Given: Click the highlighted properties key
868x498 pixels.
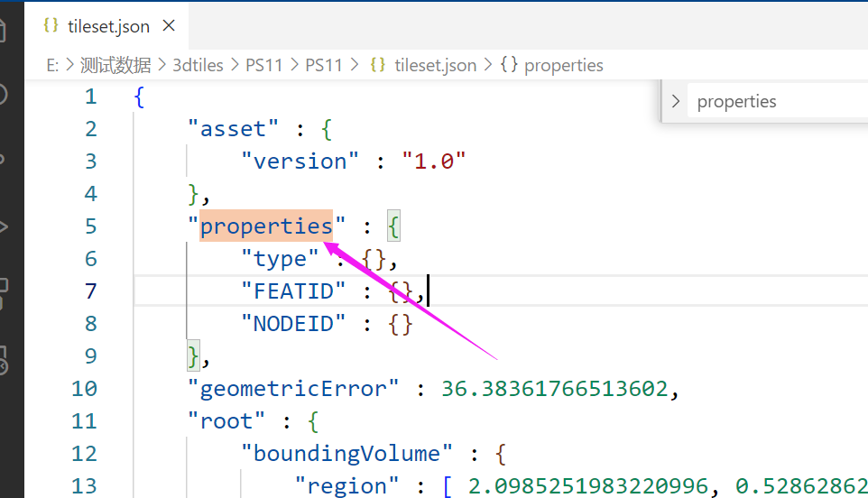Looking at the screenshot, I should [x=266, y=226].
